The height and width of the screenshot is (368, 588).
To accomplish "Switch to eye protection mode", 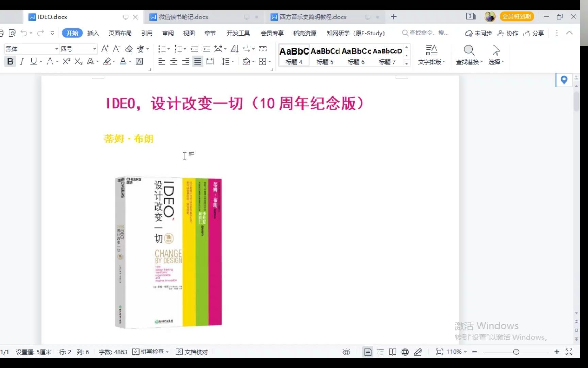I will pos(346,352).
